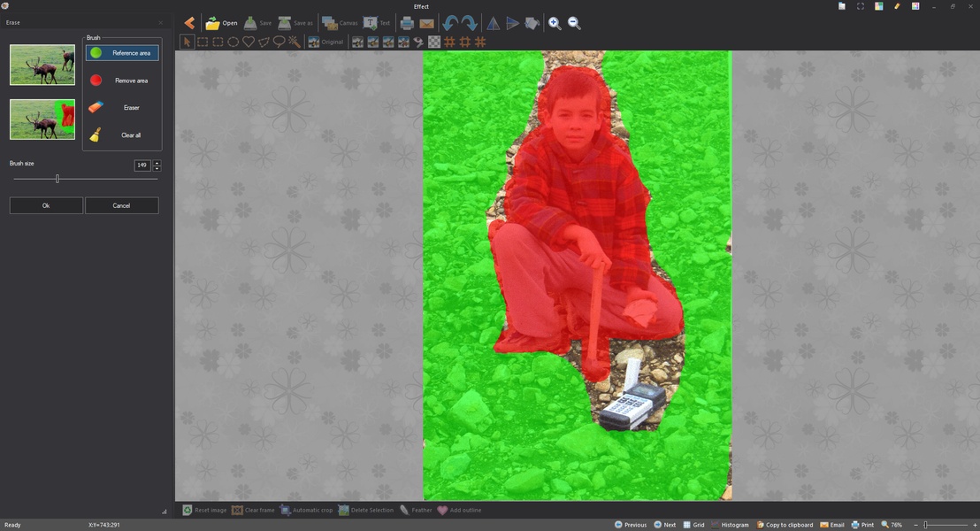Click the last orange grid icon

point(480,42)
